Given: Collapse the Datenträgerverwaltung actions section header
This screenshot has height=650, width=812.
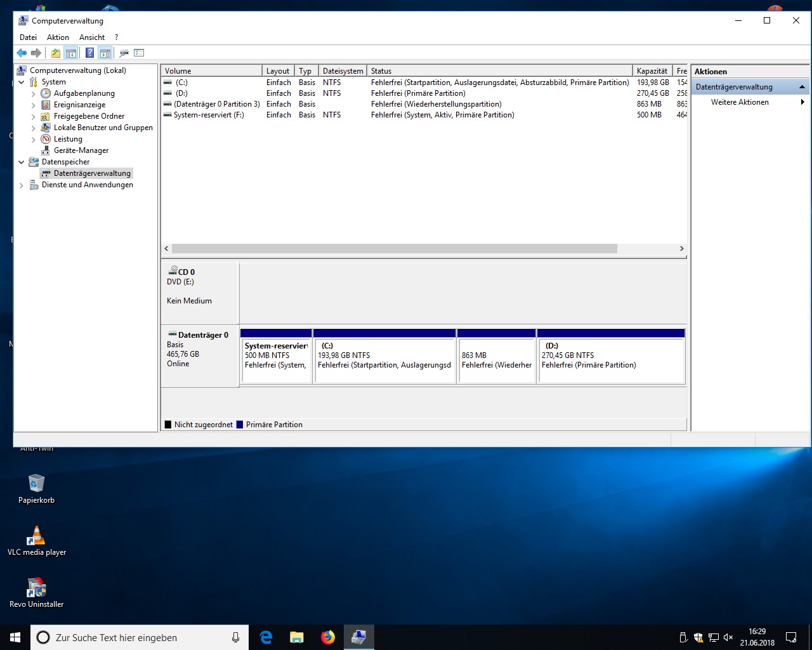Looking at the screenshot, I should (x=801, y=87).
